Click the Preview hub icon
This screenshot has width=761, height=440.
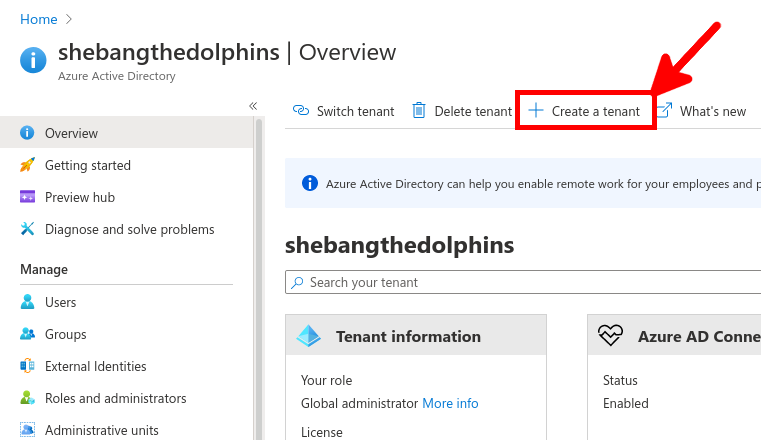[27, 196]
